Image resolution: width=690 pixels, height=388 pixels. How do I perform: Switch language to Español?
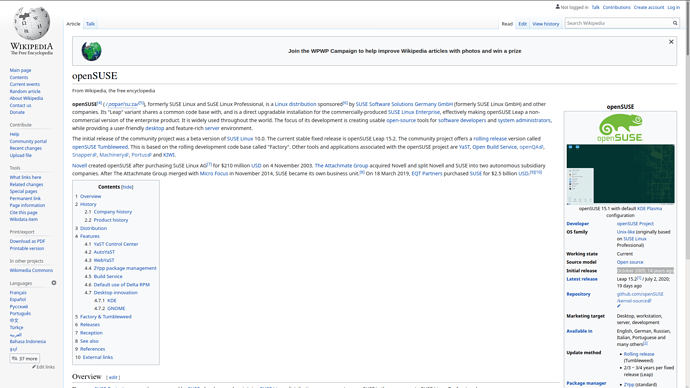click(x=18, y=299)
